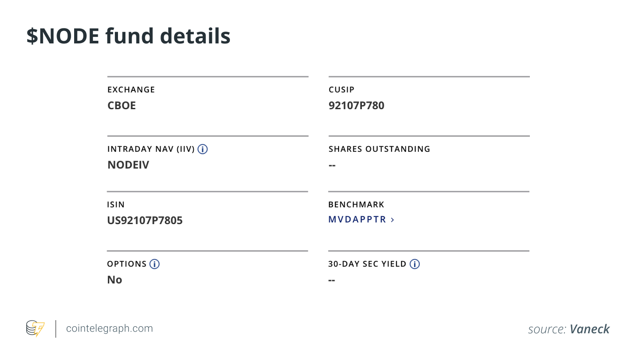Click the $NODE fund details heading
The width and height of the screenshot is (636, 364).
(128, 36)
